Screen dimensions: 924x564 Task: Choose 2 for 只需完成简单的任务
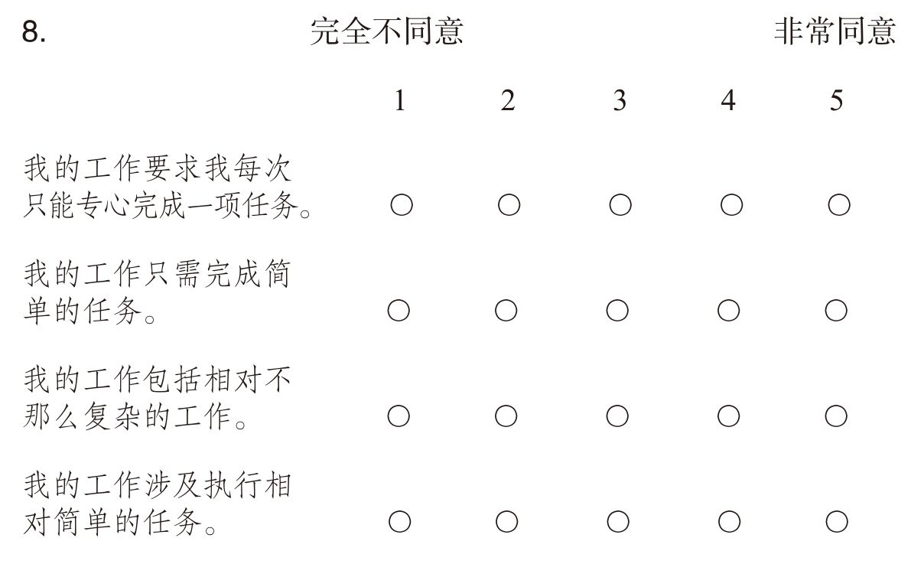(506, 311)
